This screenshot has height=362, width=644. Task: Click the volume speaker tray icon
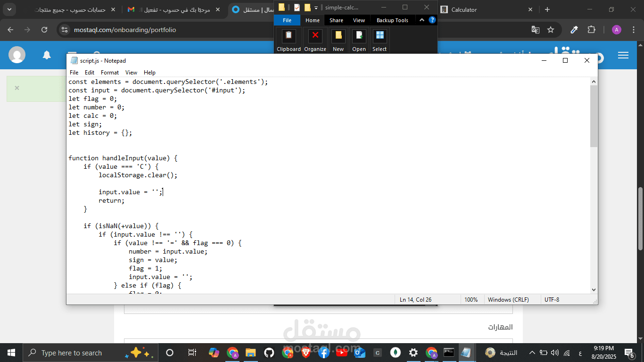coord(555,353)
